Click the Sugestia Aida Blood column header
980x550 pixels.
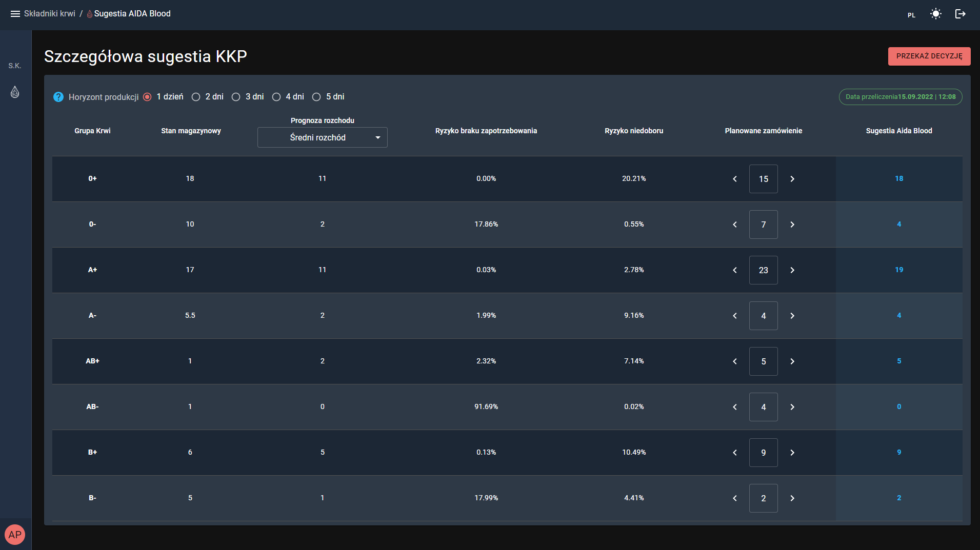click(899, 131)
